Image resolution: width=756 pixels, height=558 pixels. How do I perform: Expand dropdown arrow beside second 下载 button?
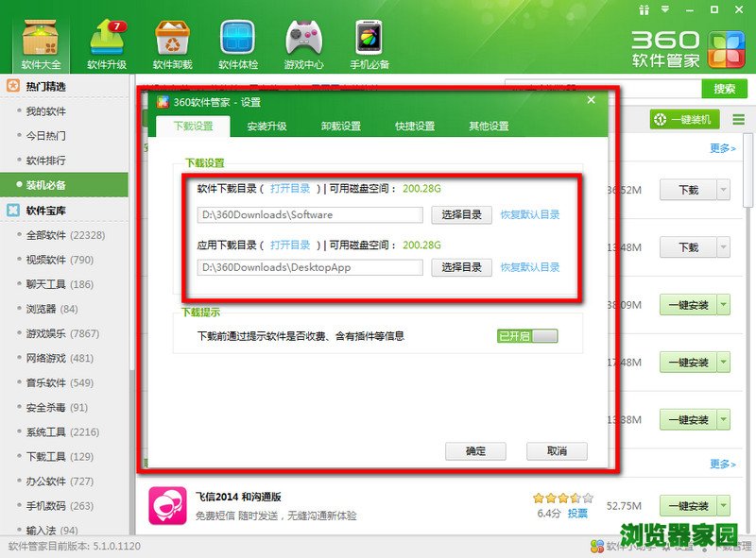click(x=723, y=247)
